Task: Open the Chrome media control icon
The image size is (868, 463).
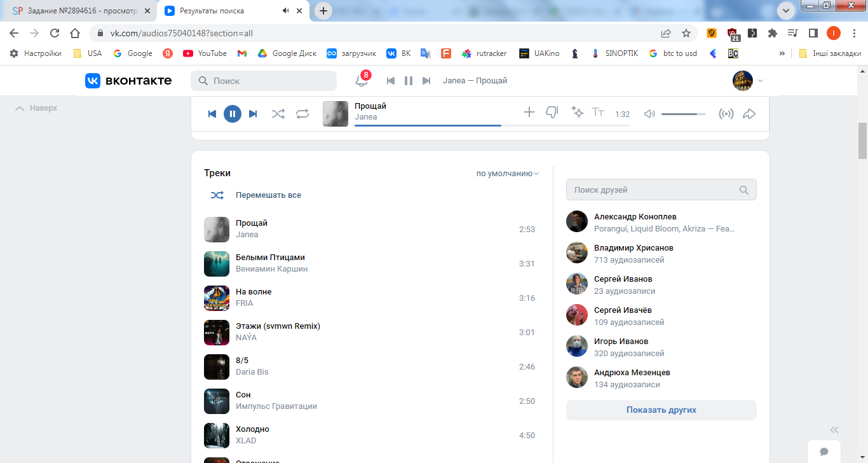Action: coord(792,33)
